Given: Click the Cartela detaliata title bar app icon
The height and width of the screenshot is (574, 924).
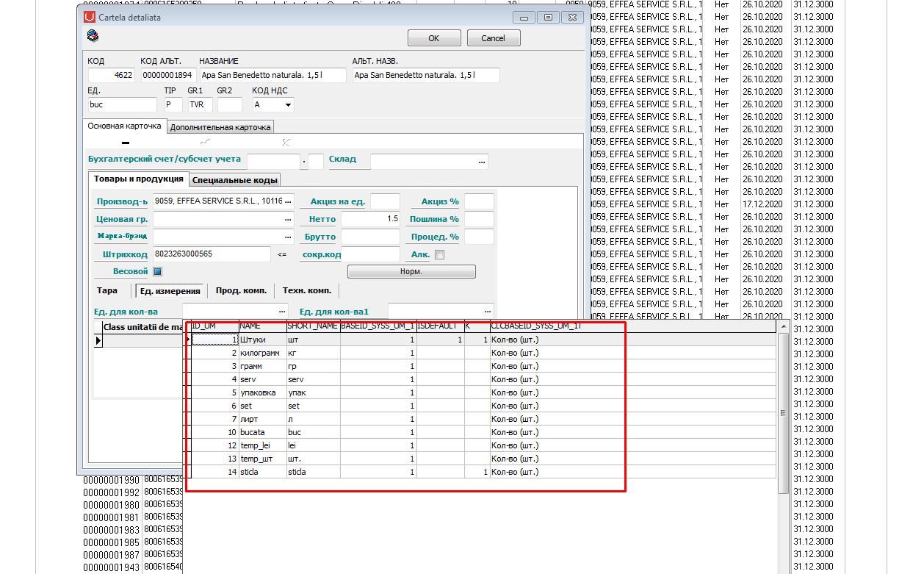Looking at the screenshot, I should [x=90, y=17].
